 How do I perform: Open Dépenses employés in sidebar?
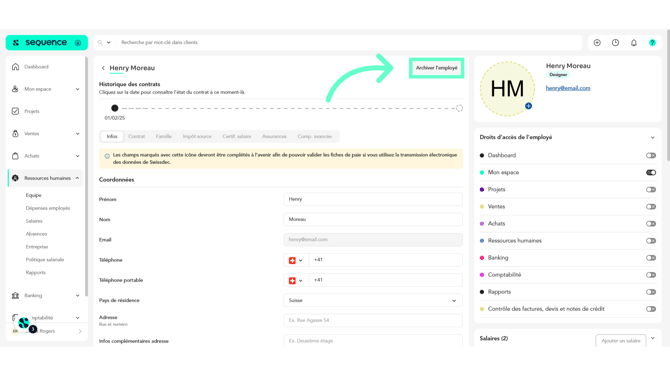pyautogui.click(x=48, y=208)
